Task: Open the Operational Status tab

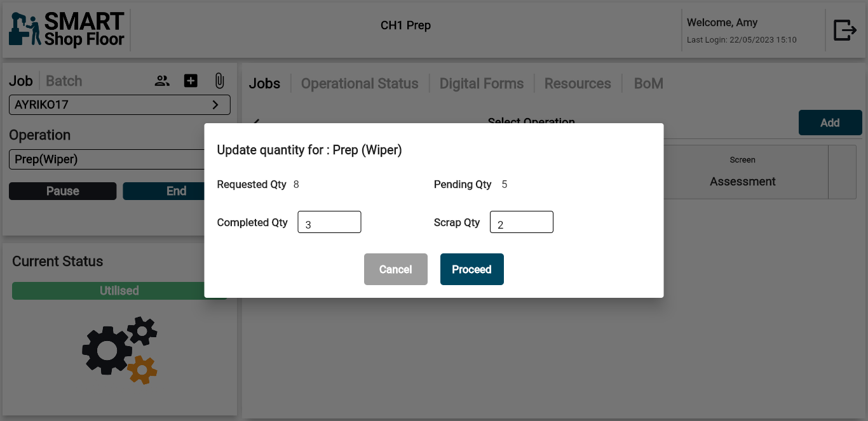Action: click(360, 84)
